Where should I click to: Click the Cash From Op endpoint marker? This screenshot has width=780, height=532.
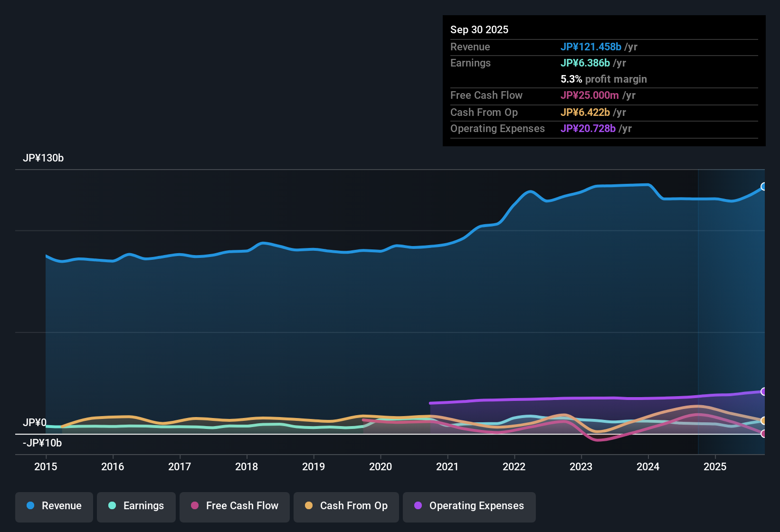pos(764,420)
